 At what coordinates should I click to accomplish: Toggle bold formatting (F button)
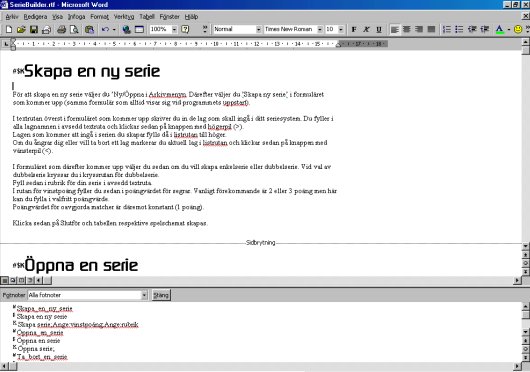tap(354, 29)
